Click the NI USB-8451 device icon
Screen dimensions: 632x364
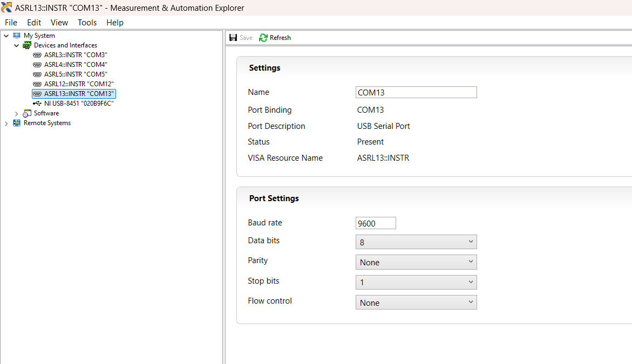pyautogui.click(x=37, y=104)
